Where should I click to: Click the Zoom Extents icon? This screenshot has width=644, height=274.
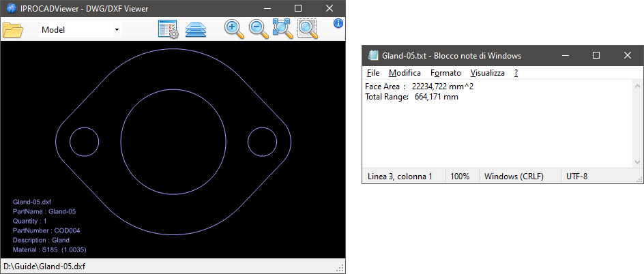click(283, 29)
